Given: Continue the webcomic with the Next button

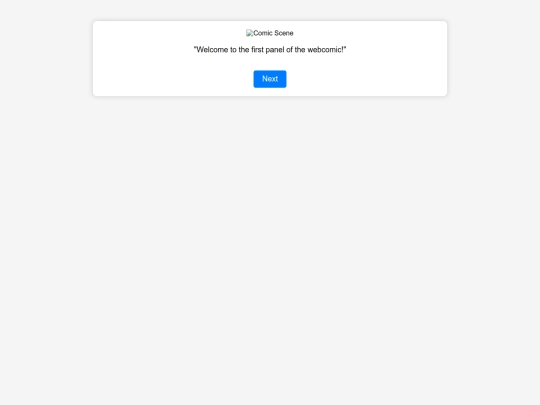Looking at the screenshot, I should point(270,79).
